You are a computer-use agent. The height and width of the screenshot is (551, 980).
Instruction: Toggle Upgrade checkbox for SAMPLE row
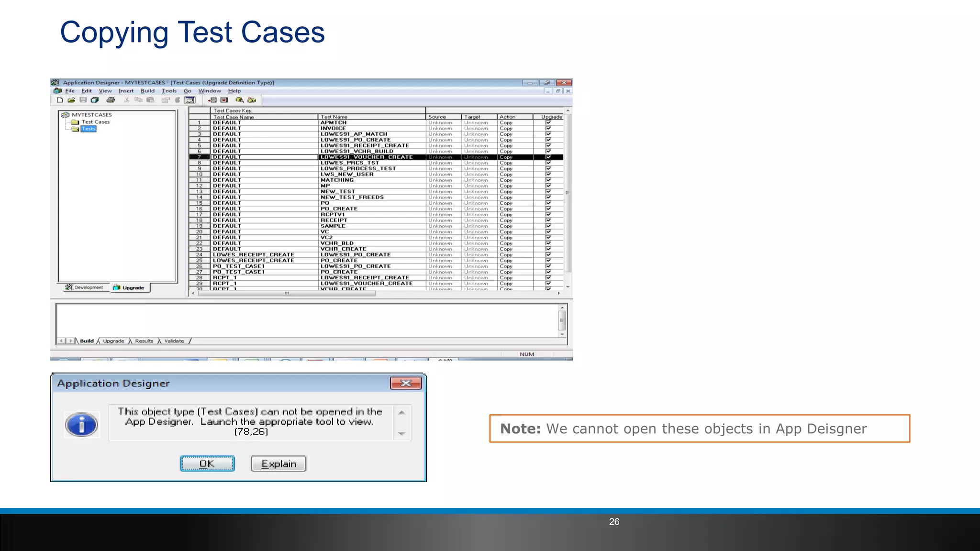click(x=548, y=226)
